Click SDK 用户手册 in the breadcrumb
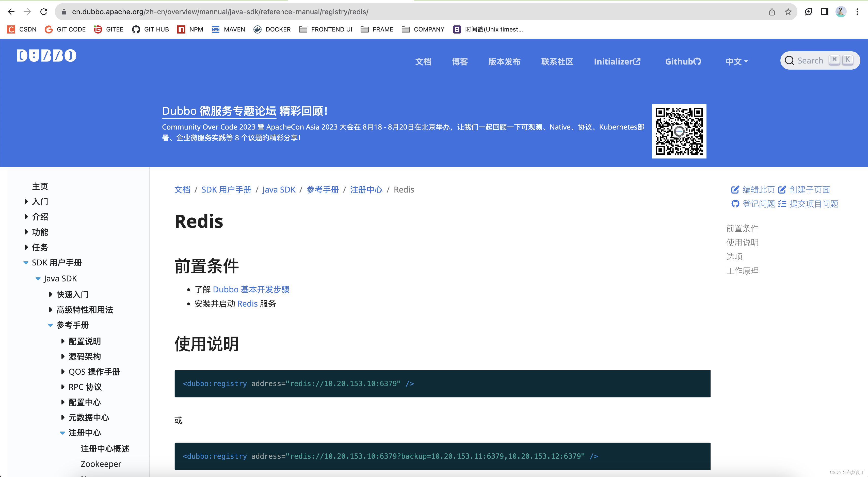Viewport: 868px width, 477px height. tap(226, 189)
